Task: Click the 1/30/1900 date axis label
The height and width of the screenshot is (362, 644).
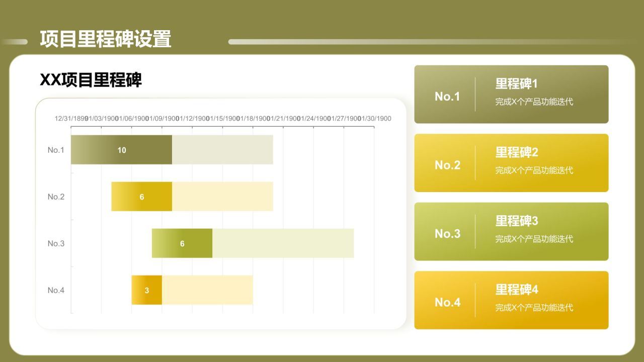Action: coord(375,119)
